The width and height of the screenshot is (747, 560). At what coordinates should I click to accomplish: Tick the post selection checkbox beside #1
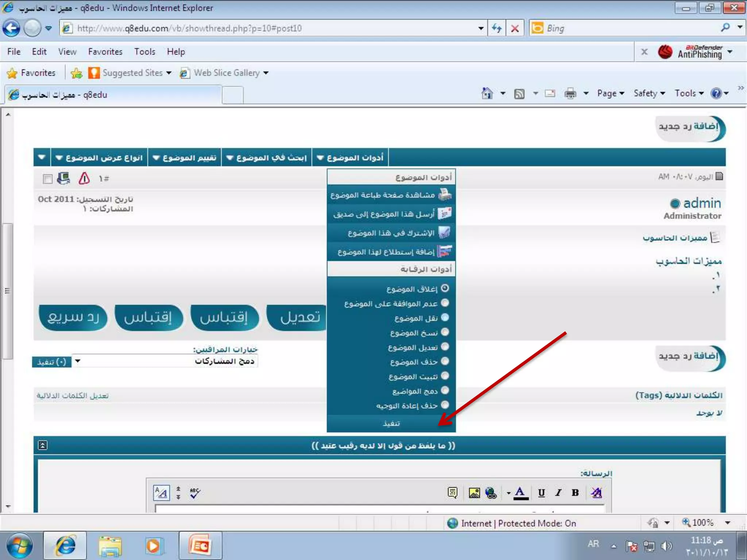pyautogui.click(x=47, y=179)
